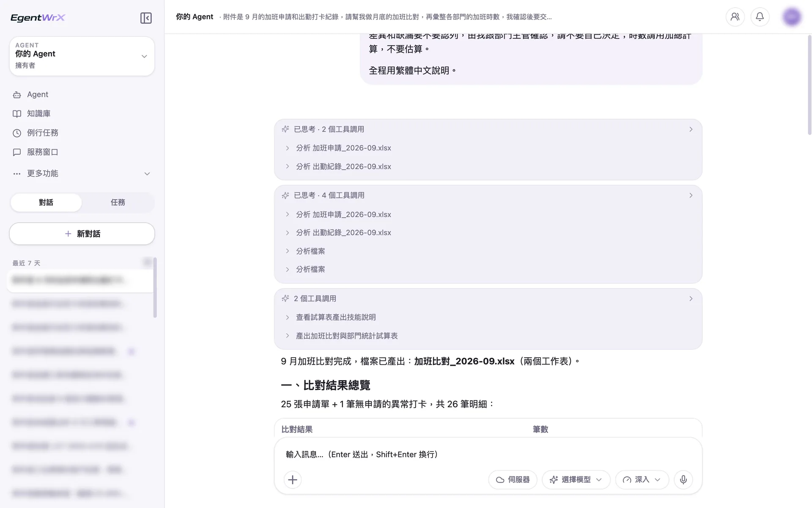The height and width of the screenshot is (508, 812).
Task: Click the sparkle icon beside 已思考 · 2 個工具調用
Action: pyautogui.click(x=285, y=129)
